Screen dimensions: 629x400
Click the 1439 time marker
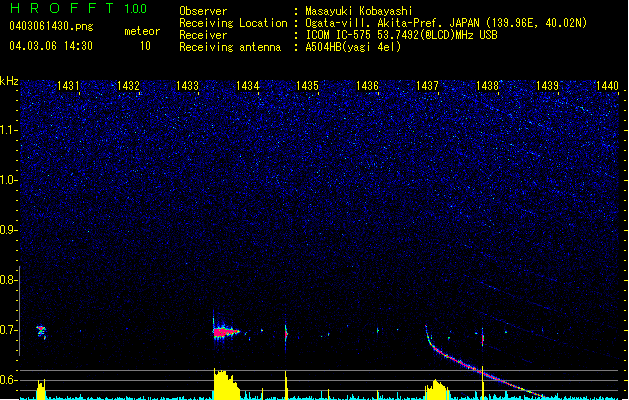[x=547, y=86]
